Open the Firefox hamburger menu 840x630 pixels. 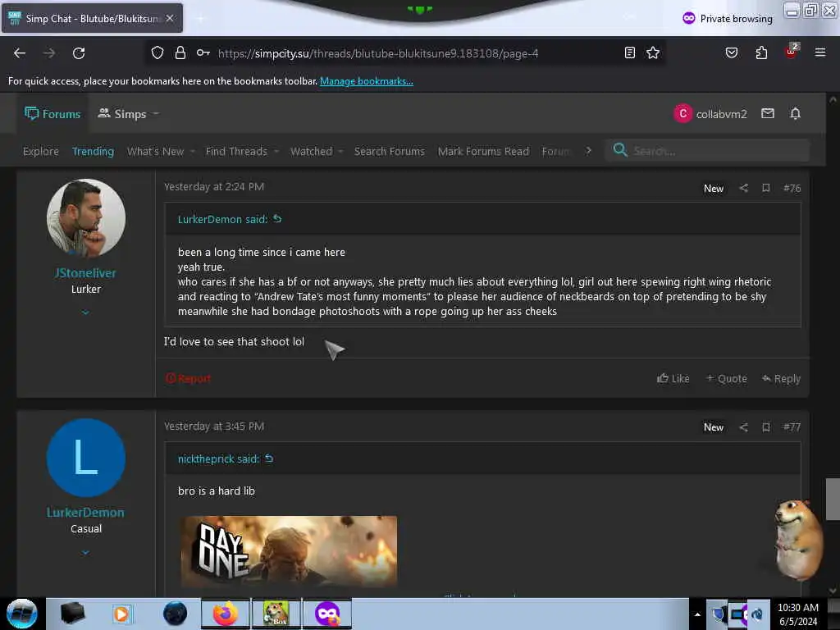(x=820, y=52)
